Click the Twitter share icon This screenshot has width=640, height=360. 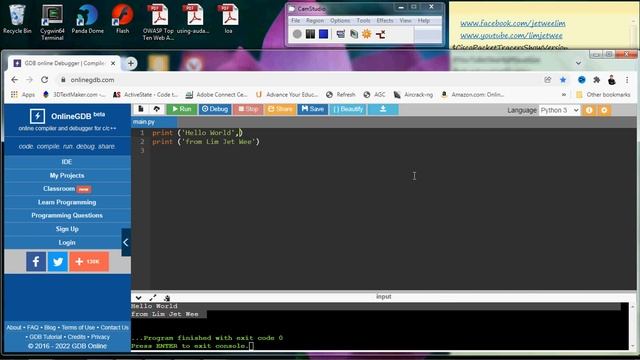pyautogui.click(x=58, y=262)
